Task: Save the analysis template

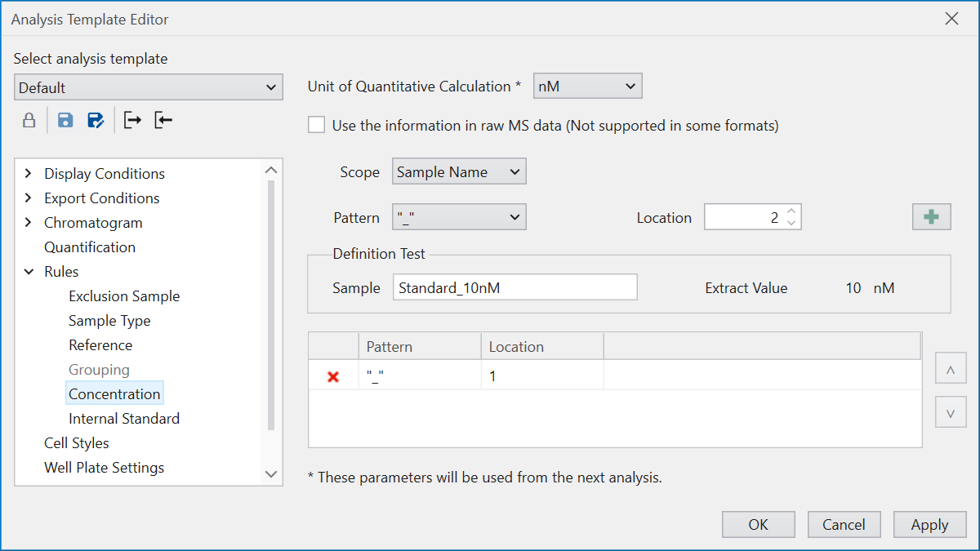Action: click(65, 121)
